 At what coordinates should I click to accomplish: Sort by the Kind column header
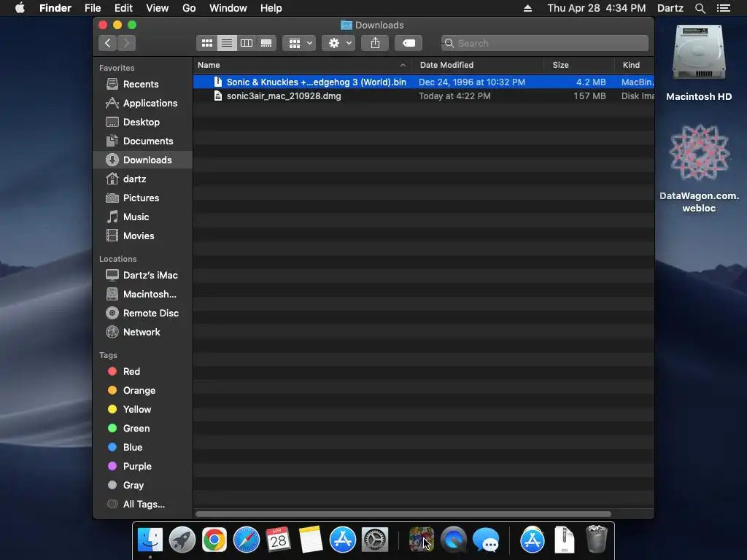pos(634,65)
